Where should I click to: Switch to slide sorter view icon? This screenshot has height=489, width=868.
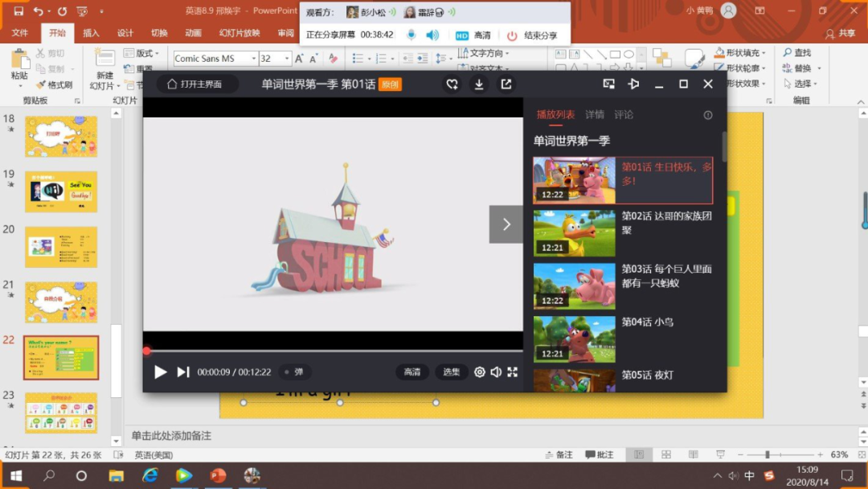(666, 454)
